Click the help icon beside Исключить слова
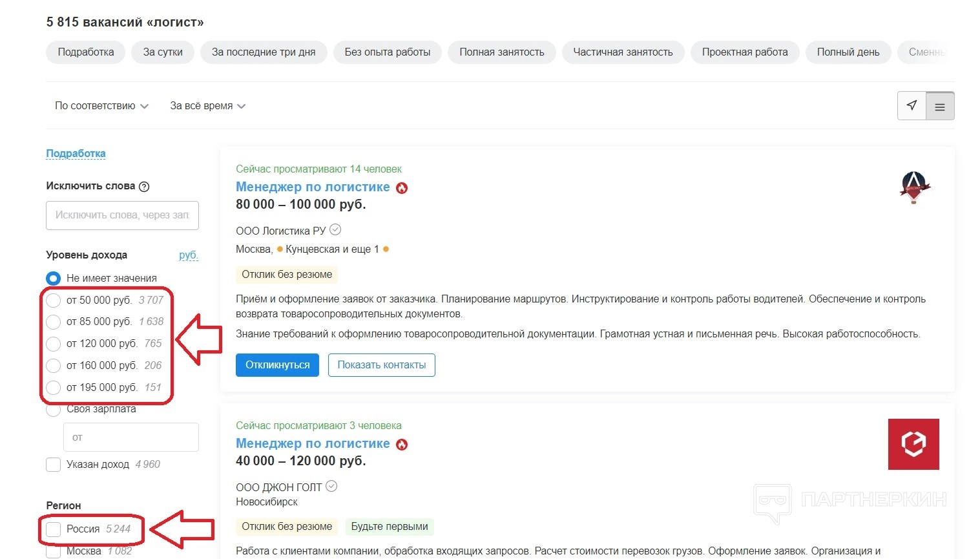 coord(144,187)
